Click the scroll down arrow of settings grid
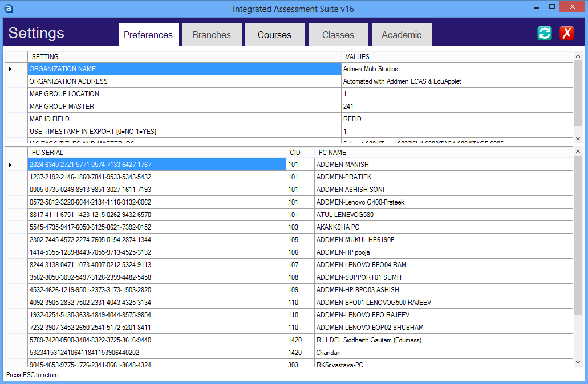Screen dimensions: 588x384 [x=578, y=138]
